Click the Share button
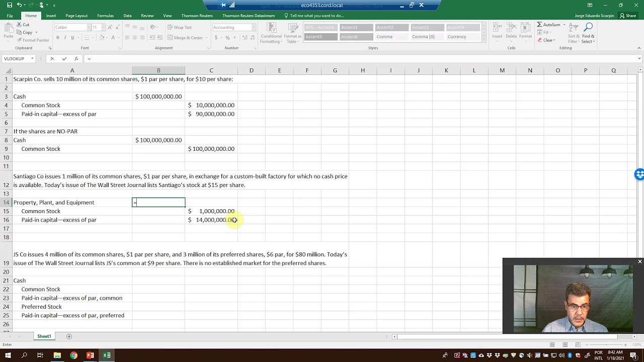 pyautogui.click(x=628, y=16)
